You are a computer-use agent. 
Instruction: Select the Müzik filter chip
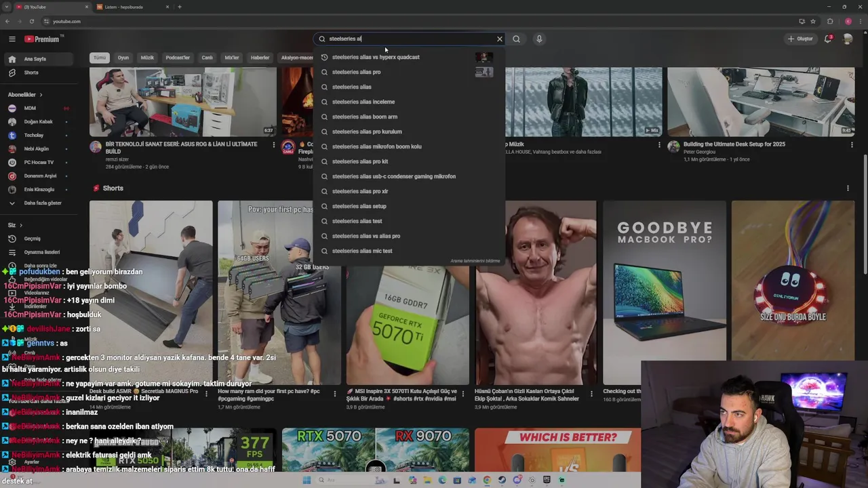pyautogui.click(x=147, y=58)
